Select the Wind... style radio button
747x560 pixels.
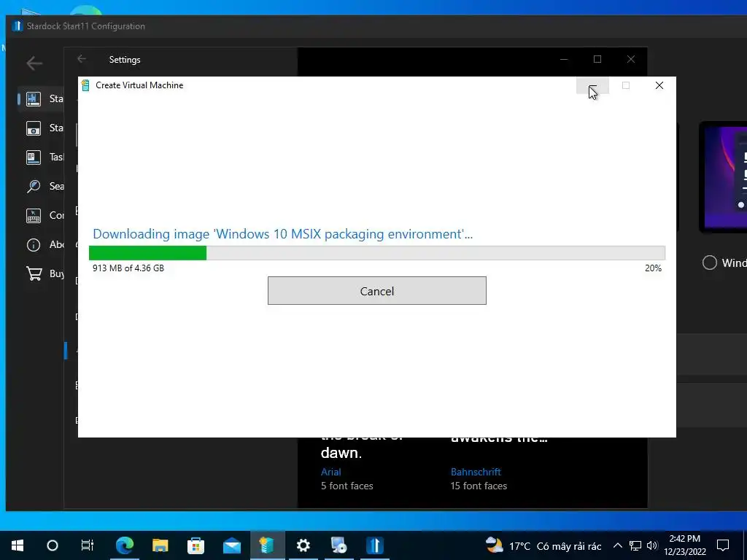click(x=709, y=262)
